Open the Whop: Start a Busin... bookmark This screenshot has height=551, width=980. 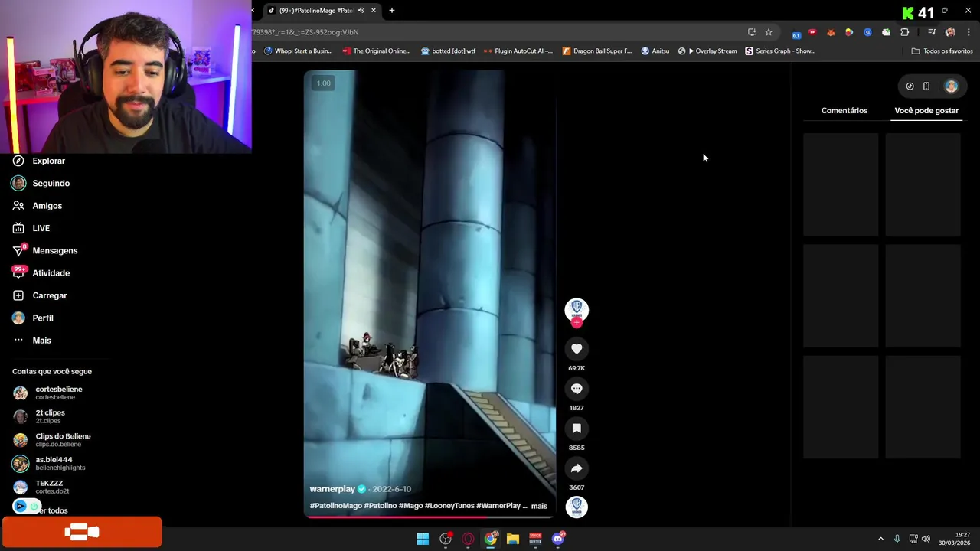tap(298, 51)
